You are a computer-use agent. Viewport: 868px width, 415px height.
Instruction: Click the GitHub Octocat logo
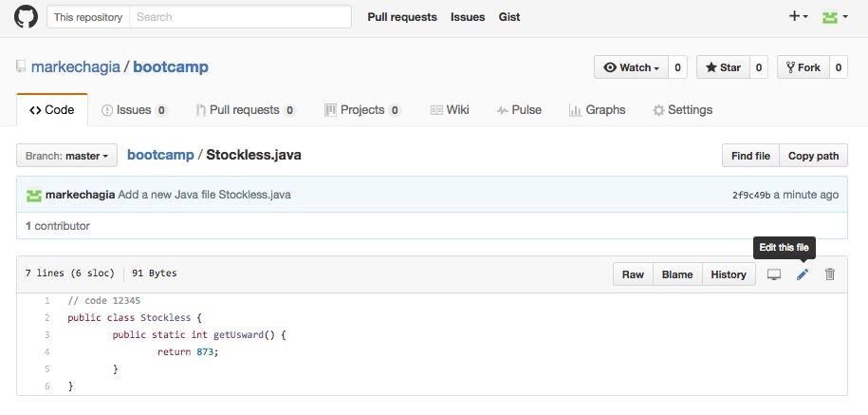[x=26, y=17]
